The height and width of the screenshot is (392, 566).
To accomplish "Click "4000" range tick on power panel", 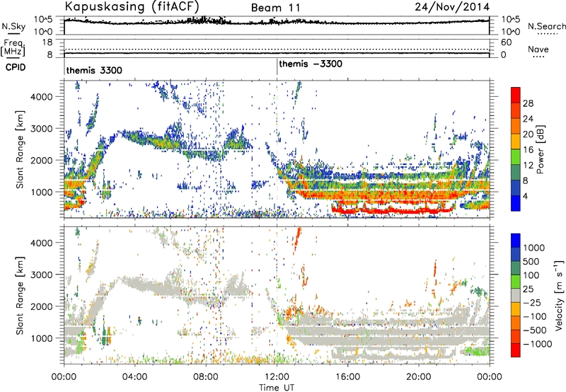I will [41, 97].
